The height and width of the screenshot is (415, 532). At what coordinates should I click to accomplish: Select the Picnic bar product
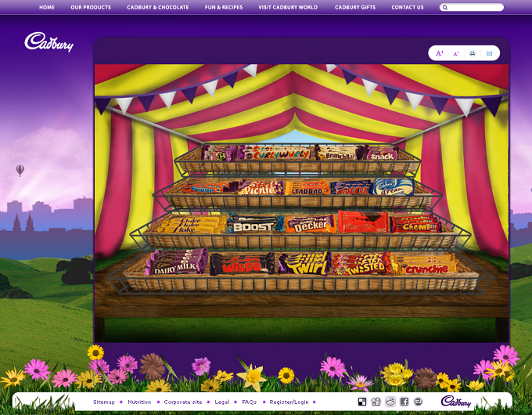pyautogui.click(x=261, y=187)
